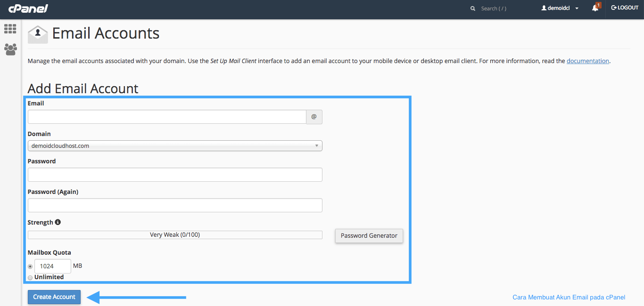Click the @ button beside the email field
This screenshot has height=306, width=644.
click(314, 117)
